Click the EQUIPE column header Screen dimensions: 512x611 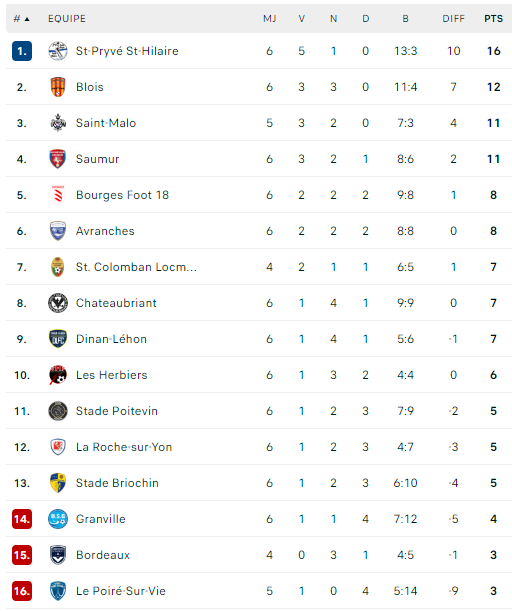67,19
